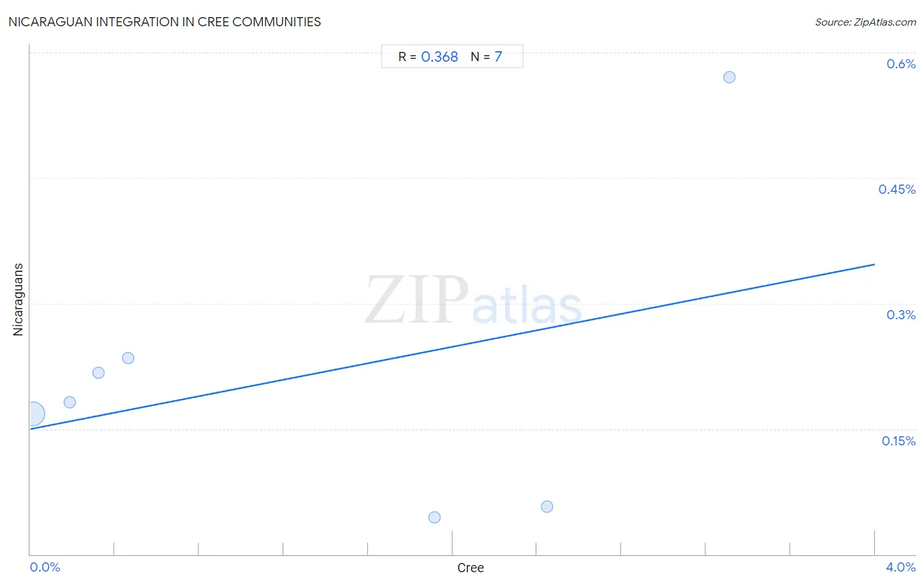Click the low data point right of the axis midpoint
Screen dimensions: 924x586
(547, 507)
